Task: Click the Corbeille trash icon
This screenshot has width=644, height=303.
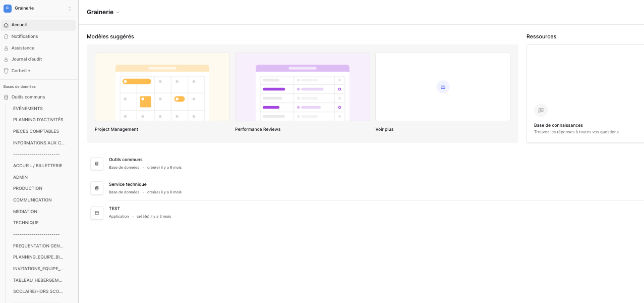Action: click(6, 71)
